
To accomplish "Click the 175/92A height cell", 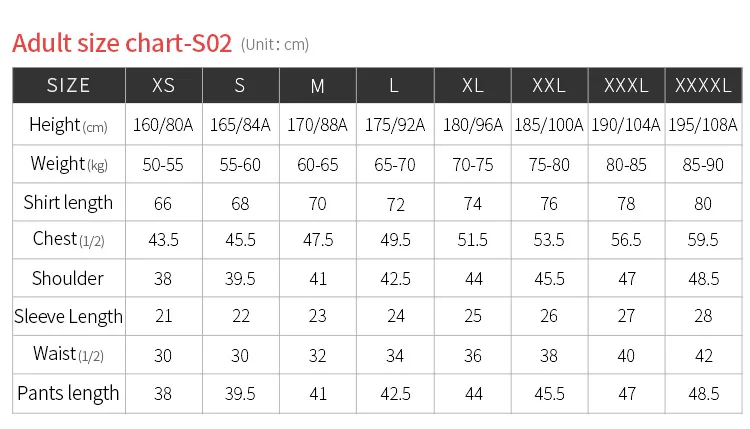I will 394,126.
